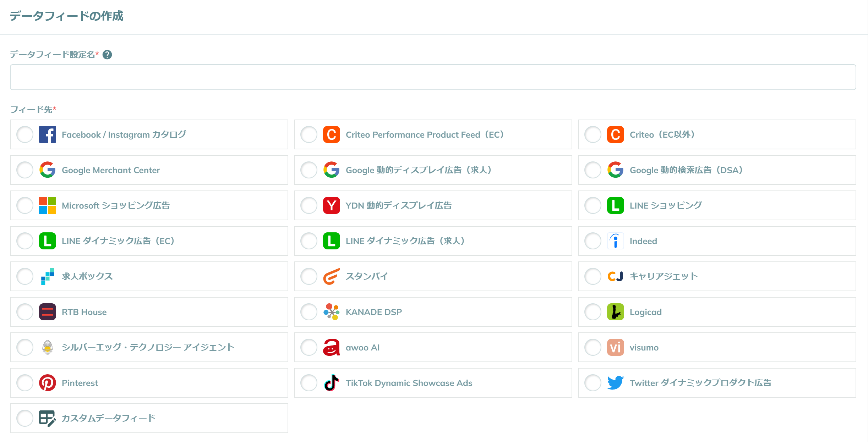Choose Google Merchant Center radio button
Screen dimensions: 868x442
pyautogui.click(x=25, y=170)
